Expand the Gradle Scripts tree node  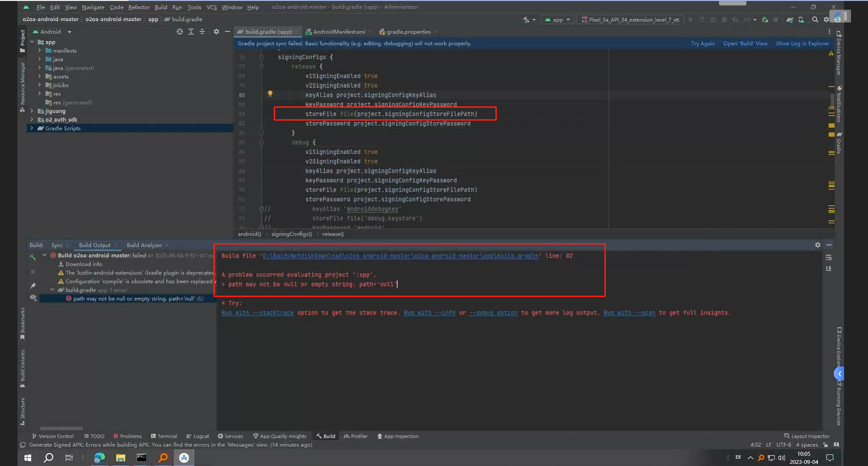tap(32, 128)
